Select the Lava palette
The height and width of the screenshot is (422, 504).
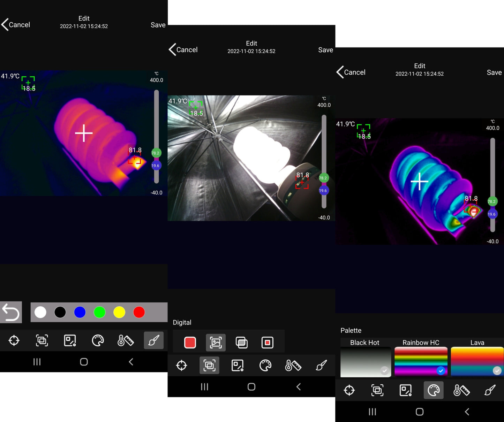[x=477, y=361]
